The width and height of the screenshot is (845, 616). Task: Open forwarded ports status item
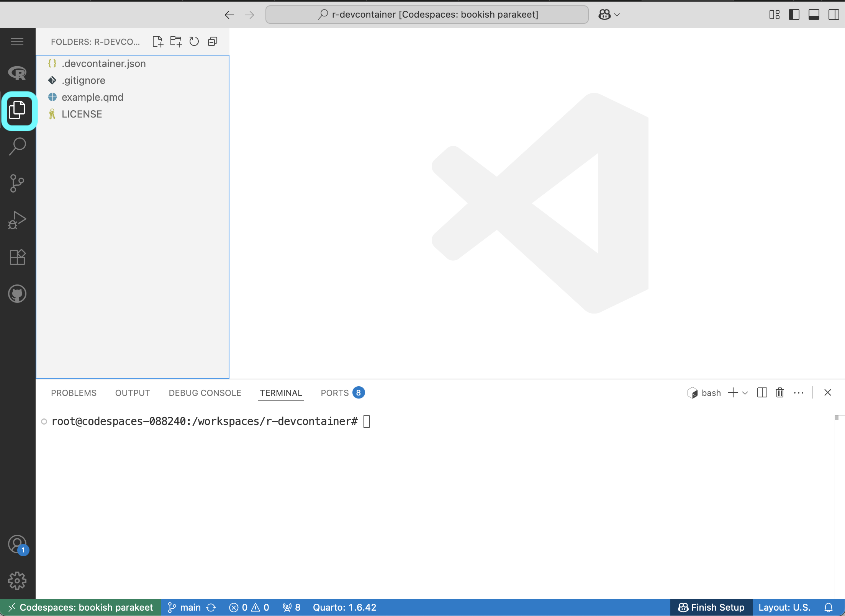pos(291,608)
